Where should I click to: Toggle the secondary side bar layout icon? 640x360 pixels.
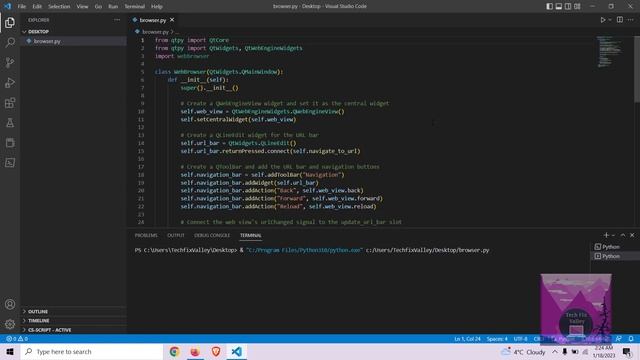click(568, 6)
